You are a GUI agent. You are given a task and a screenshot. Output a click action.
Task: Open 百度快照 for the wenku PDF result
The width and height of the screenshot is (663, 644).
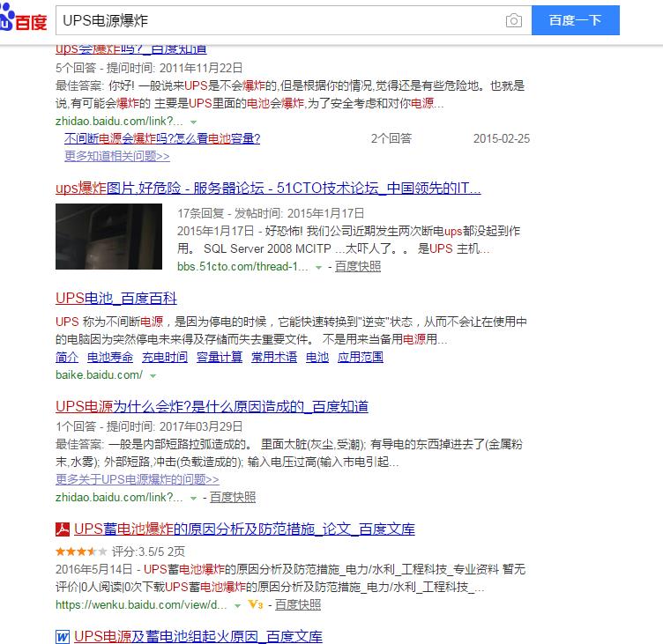click(x=298, y=604)
